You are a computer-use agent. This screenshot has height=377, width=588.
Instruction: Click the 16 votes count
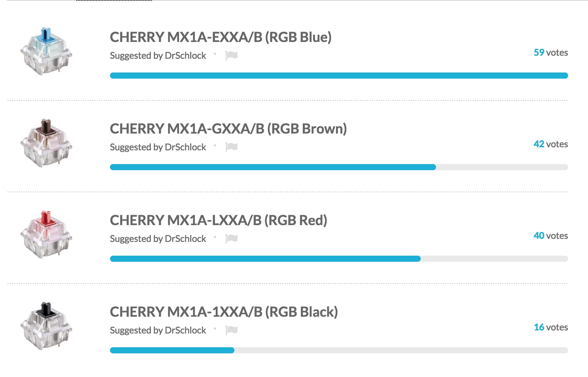coord(551,327)
